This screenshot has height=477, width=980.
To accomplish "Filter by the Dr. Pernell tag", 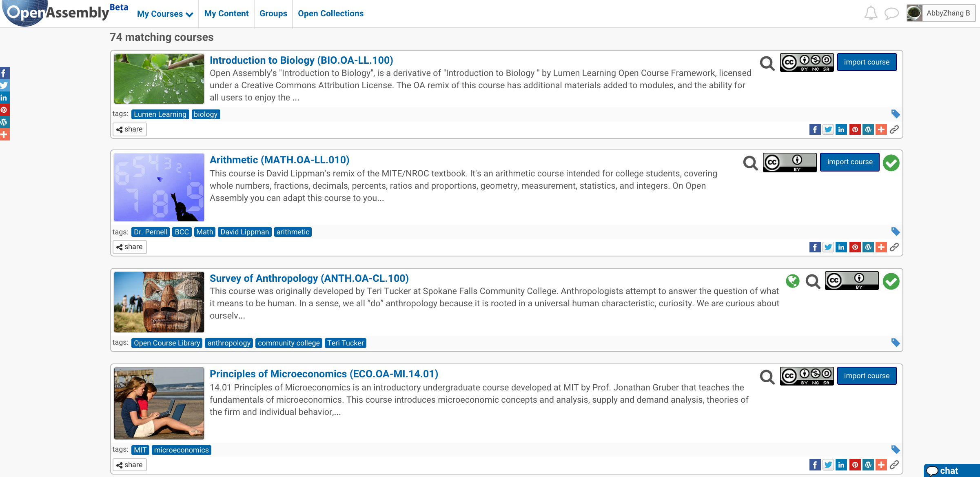I will (x=151, y=232).
